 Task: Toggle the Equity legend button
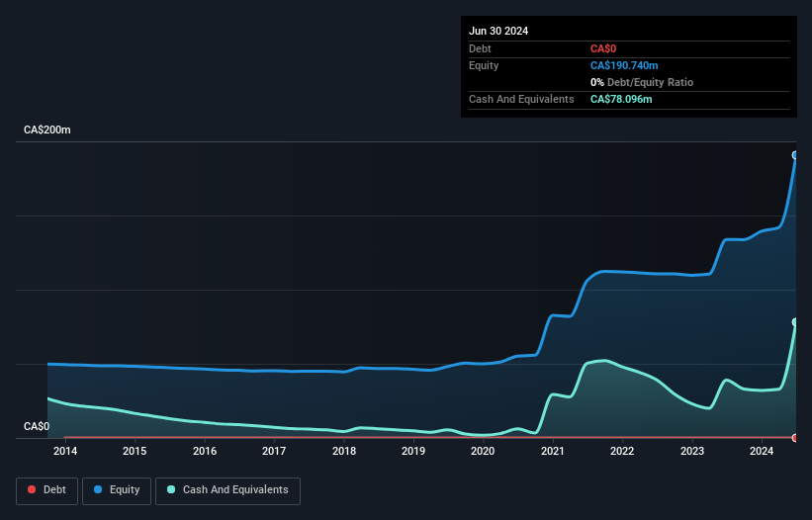pyautogui.click(x=117, y=490)
